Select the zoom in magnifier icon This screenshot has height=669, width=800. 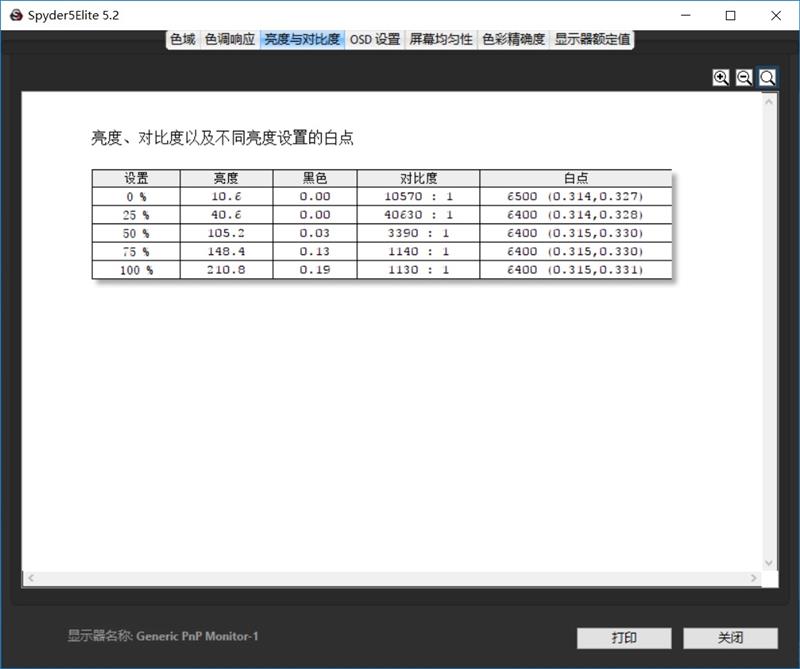pos(719,77)
